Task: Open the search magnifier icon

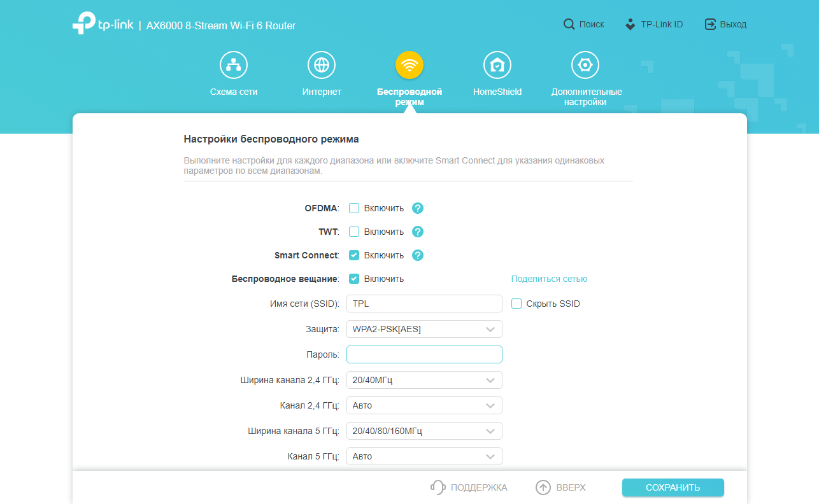Action: [569, 24]
